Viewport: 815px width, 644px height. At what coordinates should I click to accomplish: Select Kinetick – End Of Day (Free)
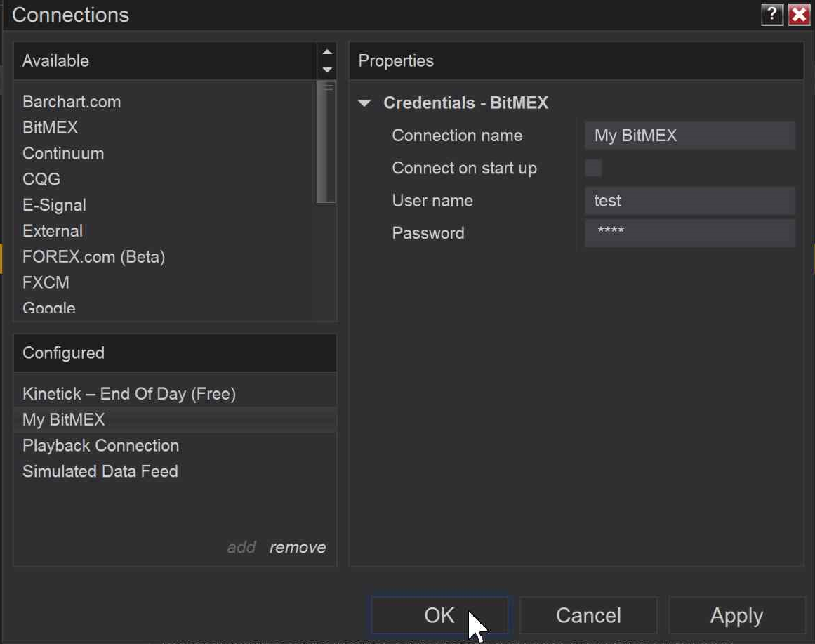click(x=175, y=394)
